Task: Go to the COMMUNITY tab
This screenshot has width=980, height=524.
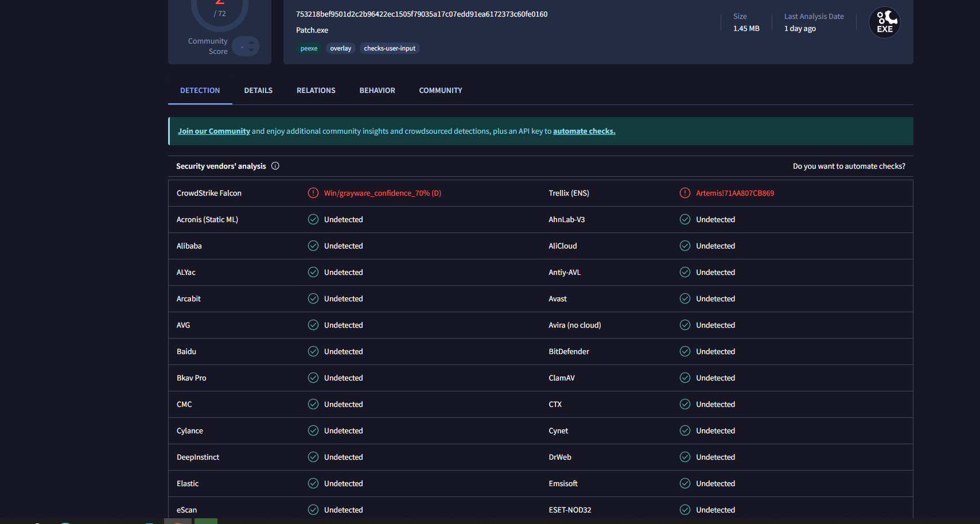Action: point(441,90)
